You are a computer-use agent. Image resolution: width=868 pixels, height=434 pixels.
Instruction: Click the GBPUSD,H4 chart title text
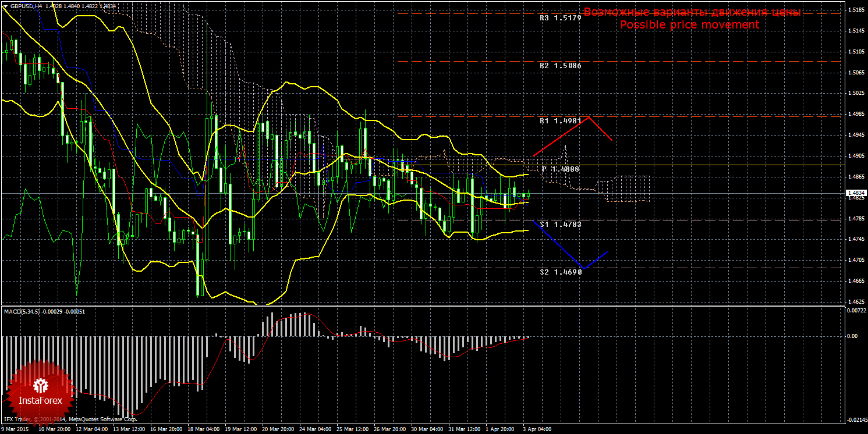click(26, 6)
